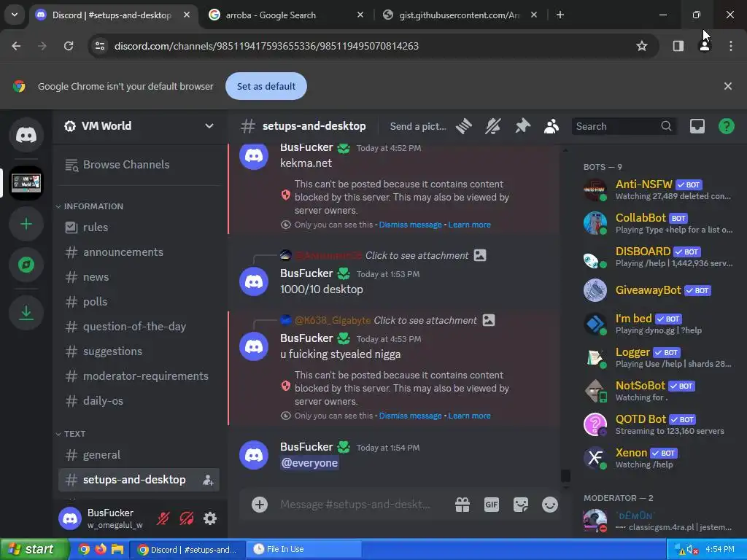Focus the Message #setups-and-desktop input

coord(355,505)
